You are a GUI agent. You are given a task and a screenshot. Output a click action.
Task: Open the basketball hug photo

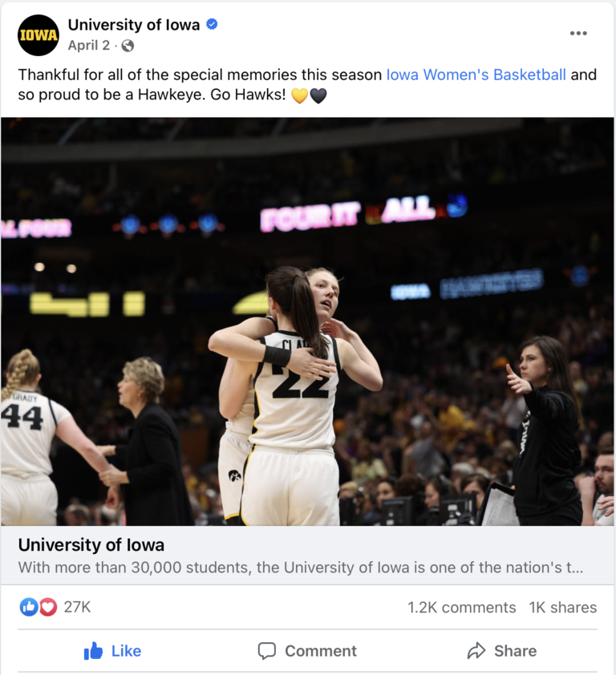(307, 321)
